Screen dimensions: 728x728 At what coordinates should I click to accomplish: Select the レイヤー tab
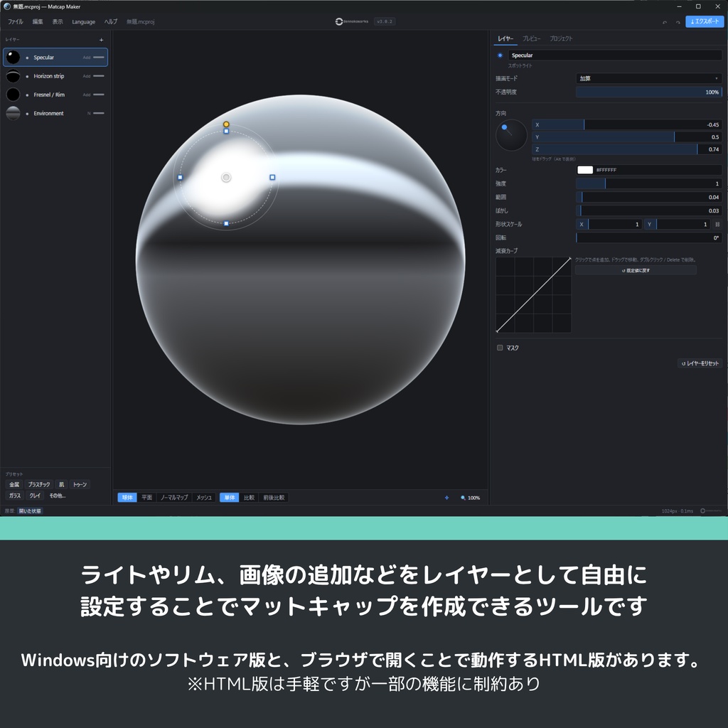pos(505,38)
